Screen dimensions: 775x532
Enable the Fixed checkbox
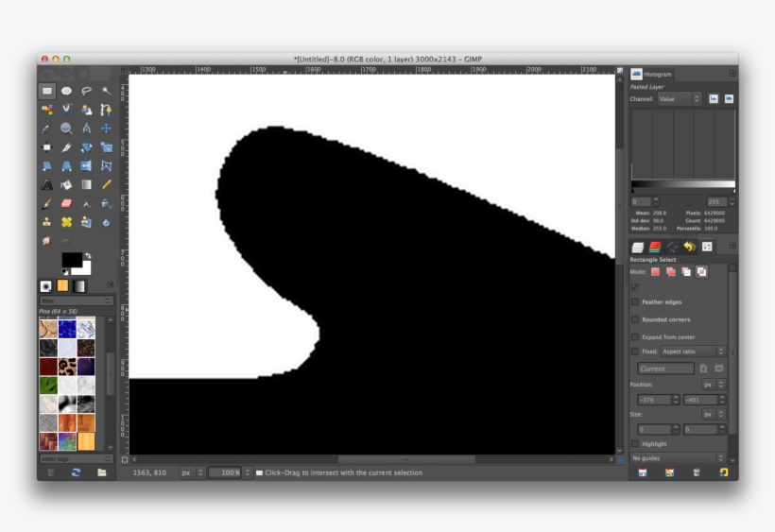pos(635,352)
